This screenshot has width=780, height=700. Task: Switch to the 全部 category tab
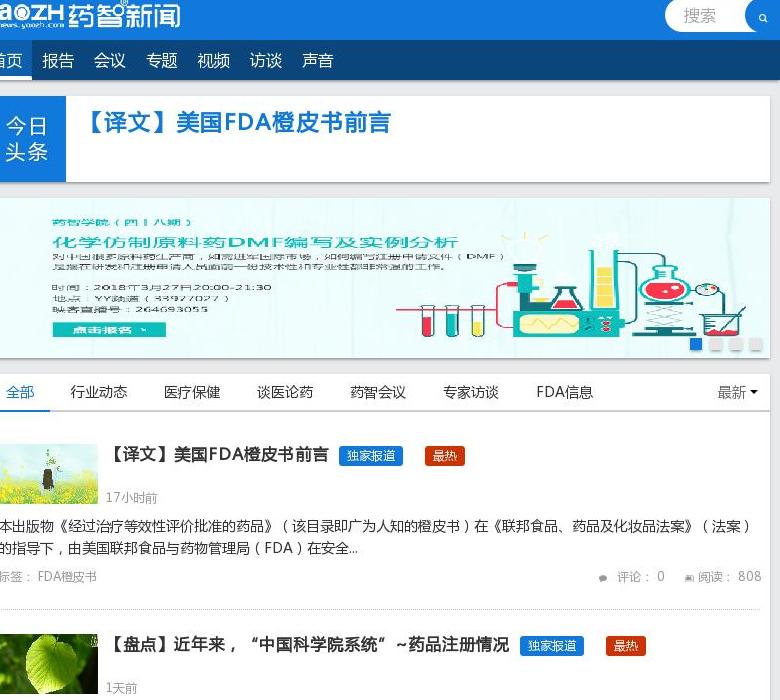[x=20, y=392]
